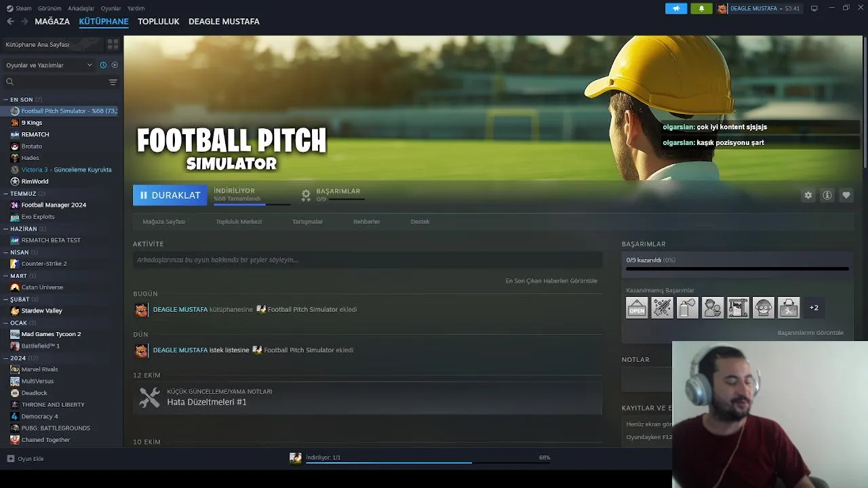This screenshot has height=488, width=868.
Task: Go to the TOPLULUK tab
Action: click(x=158, y=22)
